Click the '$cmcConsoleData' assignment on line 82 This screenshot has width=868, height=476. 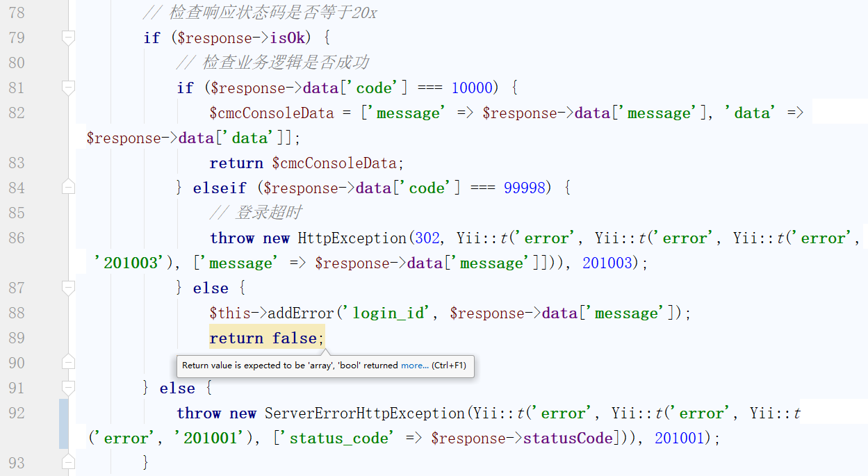(x=272, y=113)
